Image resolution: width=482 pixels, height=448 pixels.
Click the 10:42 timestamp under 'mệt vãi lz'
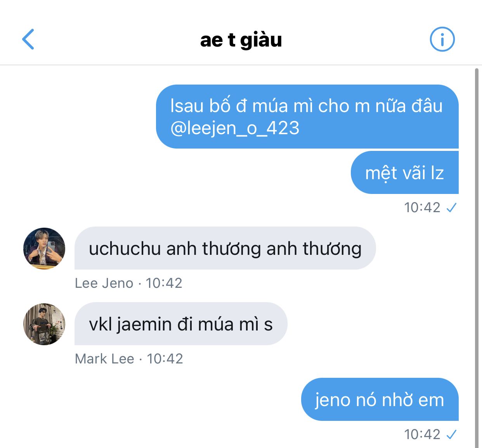422,208
